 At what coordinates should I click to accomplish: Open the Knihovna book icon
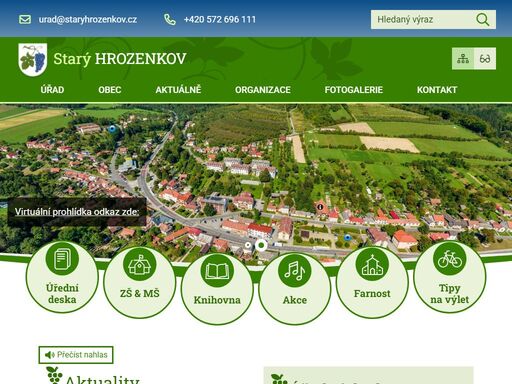(217, 271)
